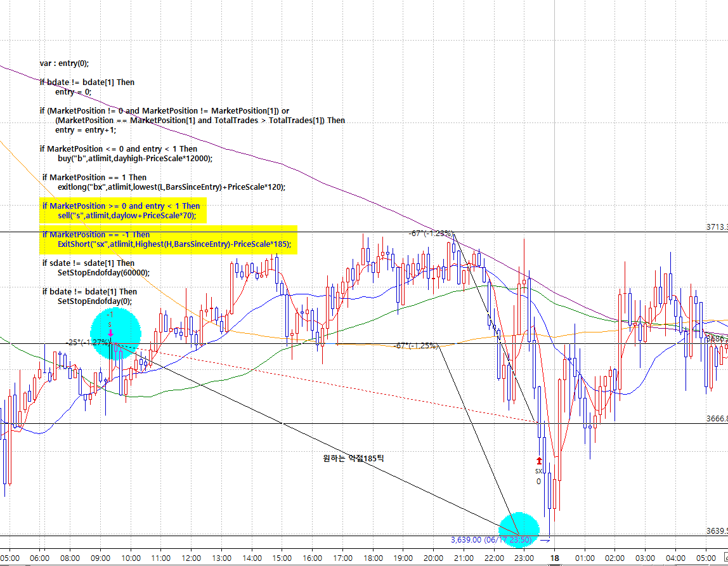The image size is (728, 566).
Task: Click the '-67°(-1.23%)' label near the top line
Action: pos(431,234)
